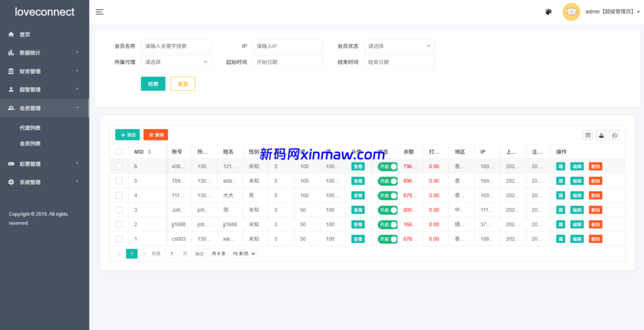The width and height of the screenshot is (644, 330).
Task: Toggle the 开启 status switch for MID 6
Action: click(387, 167)
